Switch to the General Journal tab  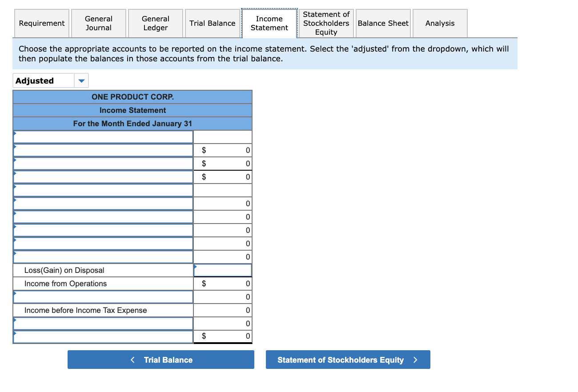click(x=98, y=24)
